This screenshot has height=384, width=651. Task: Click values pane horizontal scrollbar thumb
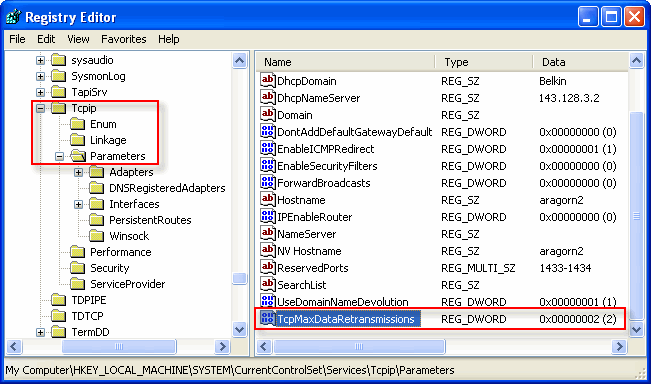click(359, 346)
